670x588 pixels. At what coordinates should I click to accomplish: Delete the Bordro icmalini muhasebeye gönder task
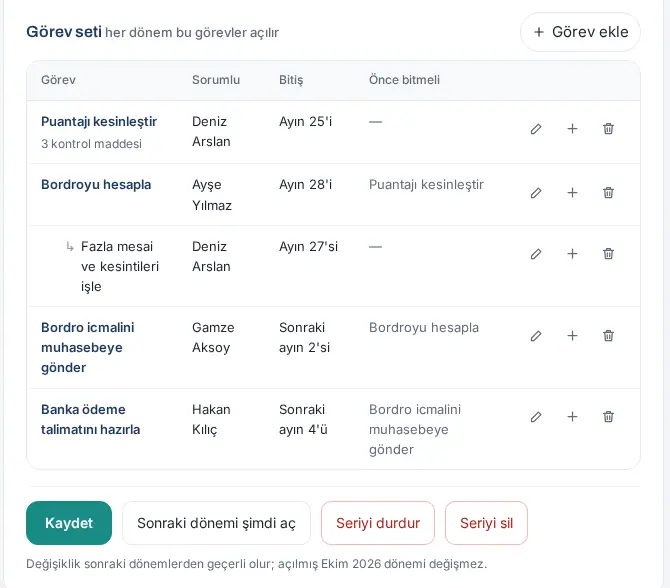(608, 336)
